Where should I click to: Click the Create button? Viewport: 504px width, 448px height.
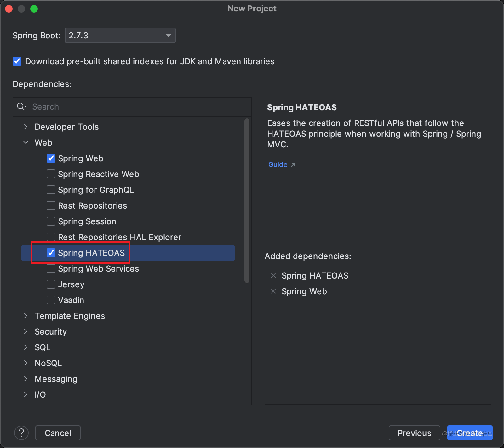[x=470, y=433]
